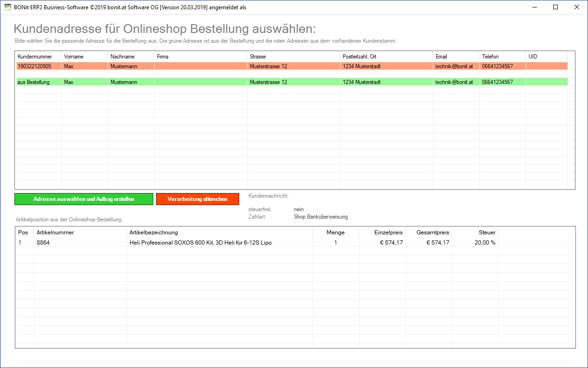This screenshot has width=588, height=368.
Task: Click the 'Kundennummer' column header
Action: pyautogui.click(x=39, y=57)
